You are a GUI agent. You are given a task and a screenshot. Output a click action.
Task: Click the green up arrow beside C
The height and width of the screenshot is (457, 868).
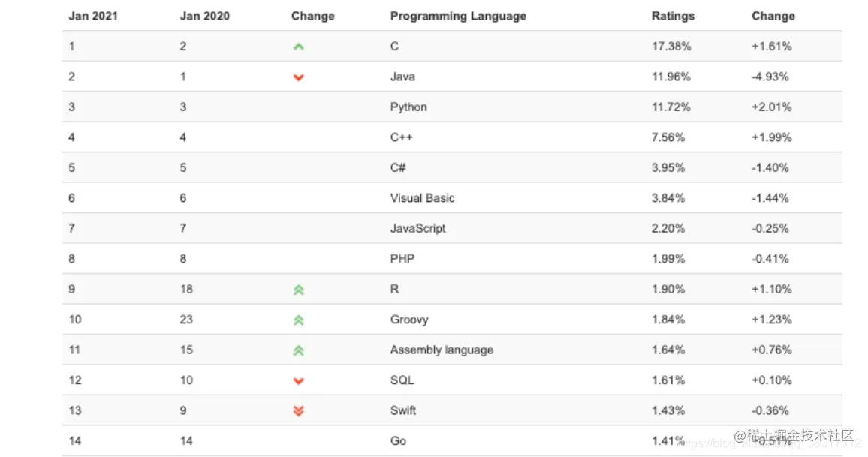298,47
